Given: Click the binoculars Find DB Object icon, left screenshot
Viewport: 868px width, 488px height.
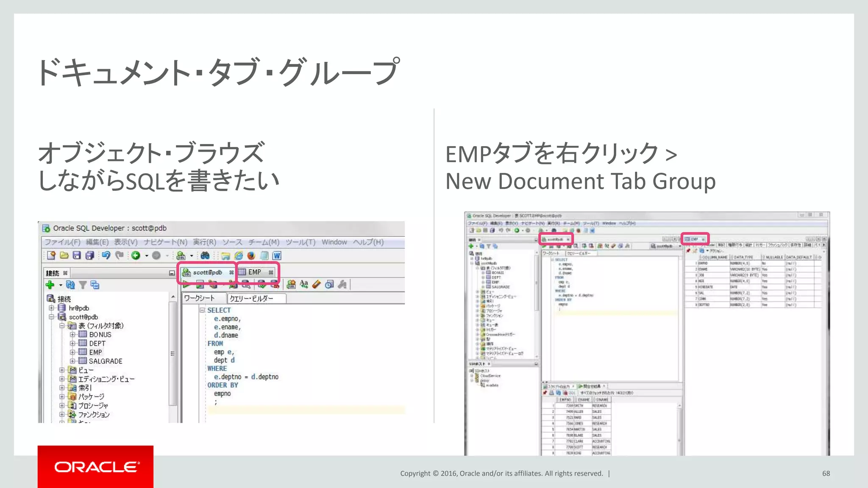Looking at the screenshot, I should point(205,255).
